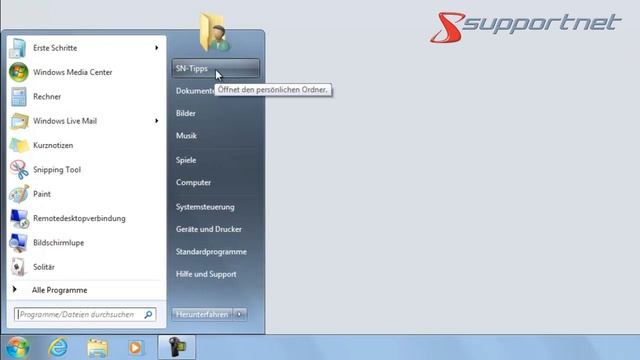Select the Snipping Tool text label
Image resolution: width=640 pixels, height=360 pixels.
57,170
